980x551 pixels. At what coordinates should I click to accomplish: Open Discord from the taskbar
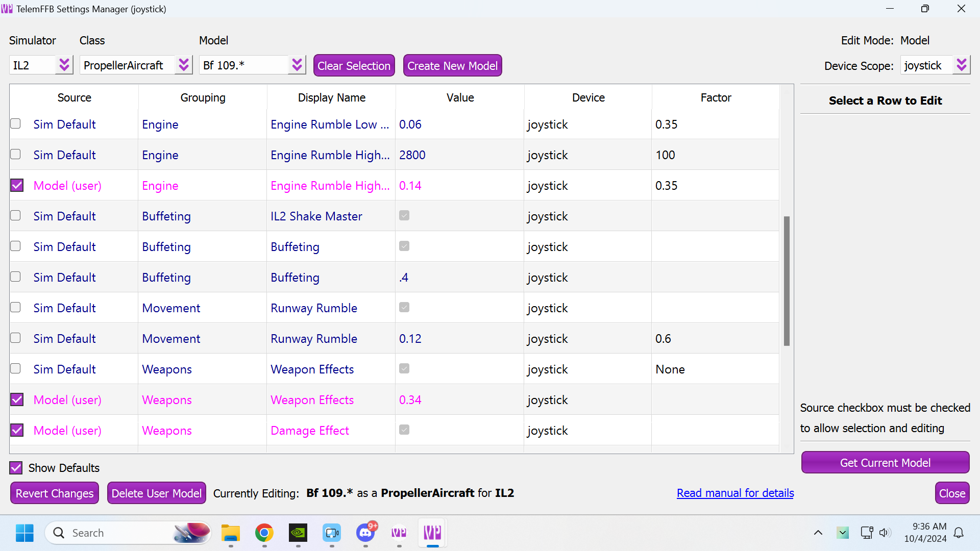(x=365, y=533)
